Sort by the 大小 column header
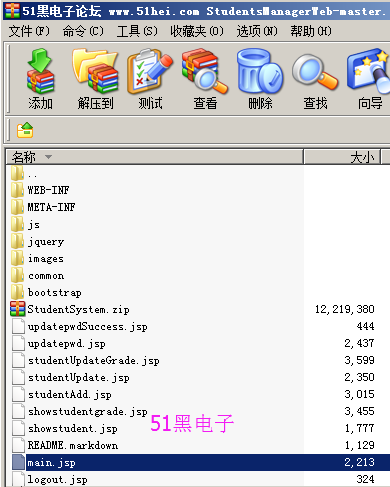Image resolution: width=390 pixels, height=487 pixels. click(x=342, y=157)
